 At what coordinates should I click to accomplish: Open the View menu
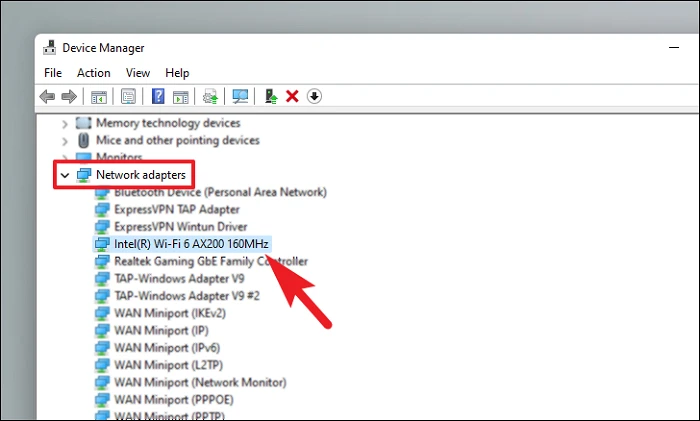138,73
